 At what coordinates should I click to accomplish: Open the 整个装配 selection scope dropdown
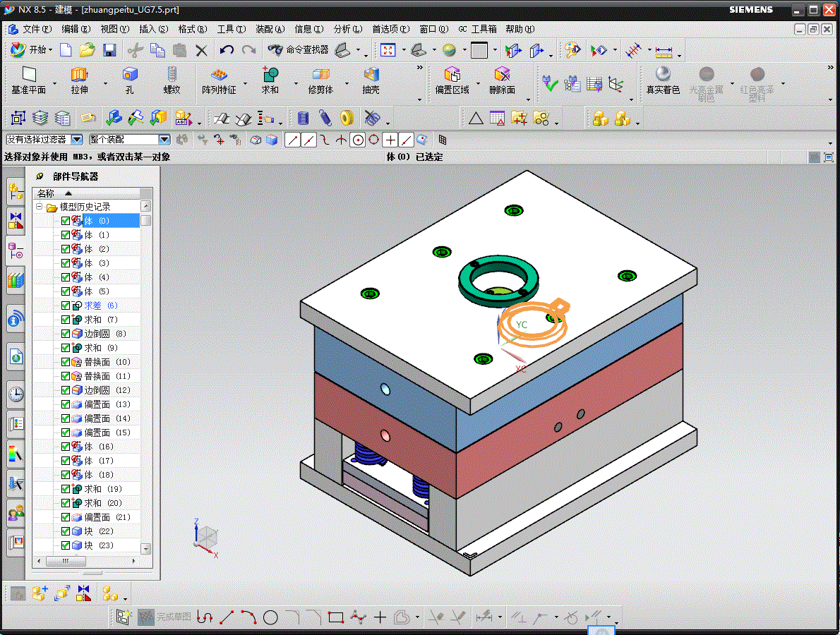click(x=164, y=140)
